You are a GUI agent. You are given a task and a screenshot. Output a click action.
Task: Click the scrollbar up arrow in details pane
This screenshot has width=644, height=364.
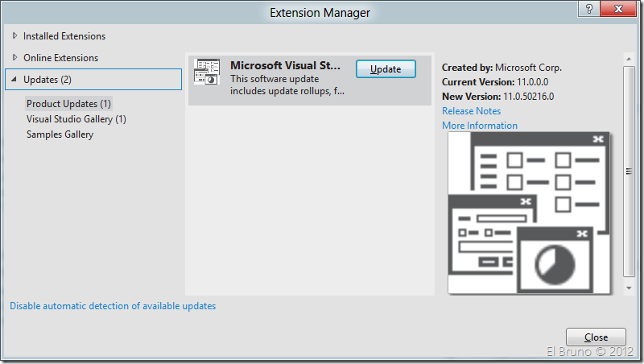(629, 60)
